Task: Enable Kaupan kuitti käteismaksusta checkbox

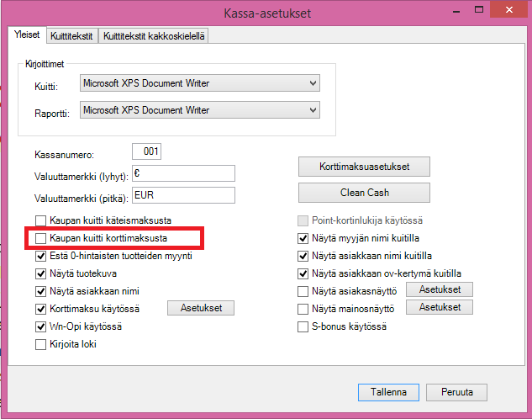Action: [x=40, y=220]
